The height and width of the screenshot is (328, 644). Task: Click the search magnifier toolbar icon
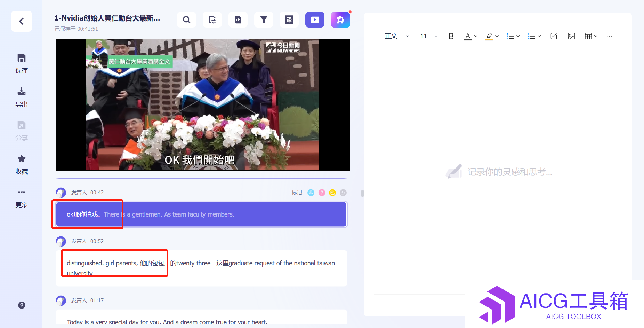click(x=186, y=20)
